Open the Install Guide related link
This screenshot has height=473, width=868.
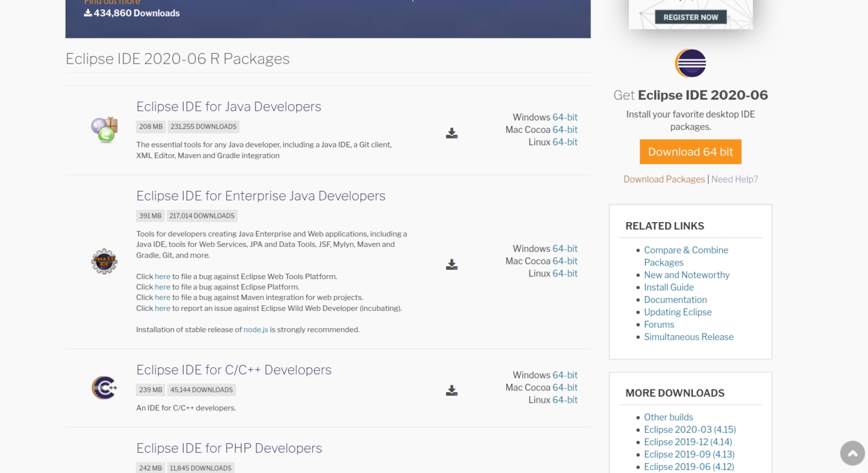click(669, 287)
